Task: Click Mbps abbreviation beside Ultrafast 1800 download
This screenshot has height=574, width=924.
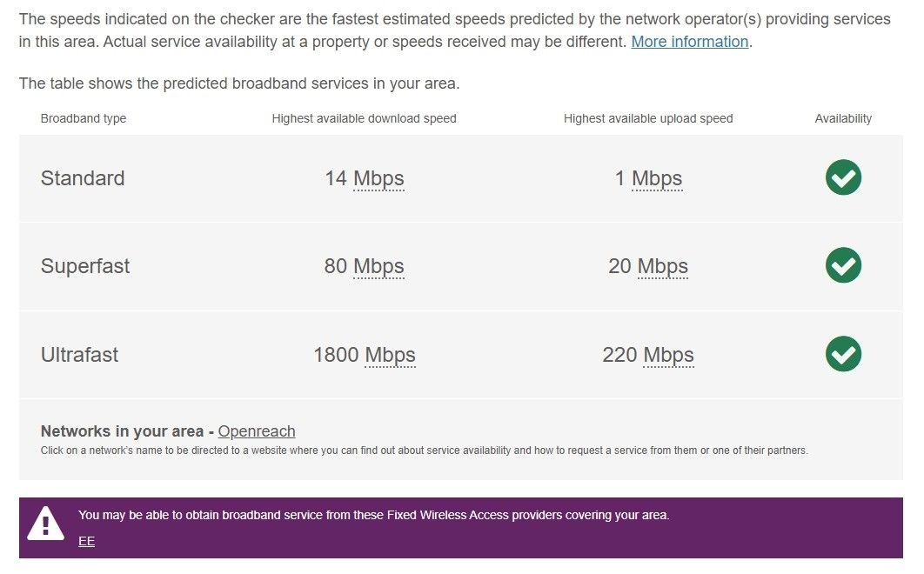Action: coord(390,355)
